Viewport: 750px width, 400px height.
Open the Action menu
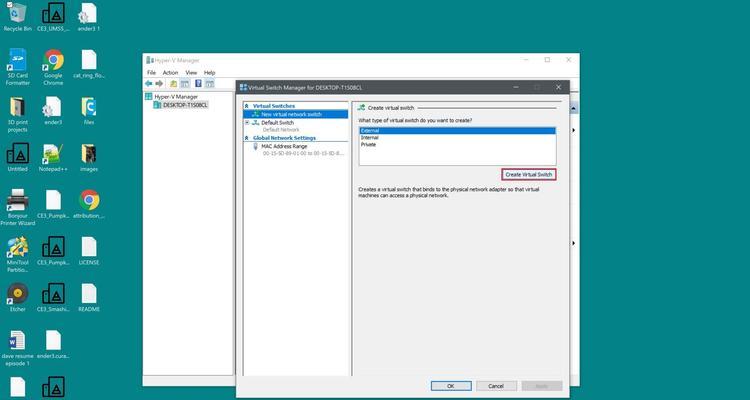(x=170, y=72)
